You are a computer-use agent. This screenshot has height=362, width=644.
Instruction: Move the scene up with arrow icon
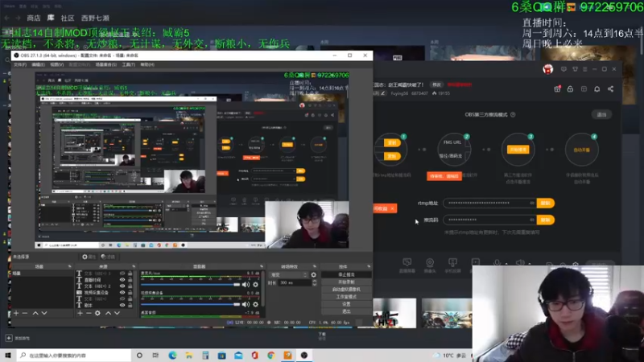click(x=35, y=313)
